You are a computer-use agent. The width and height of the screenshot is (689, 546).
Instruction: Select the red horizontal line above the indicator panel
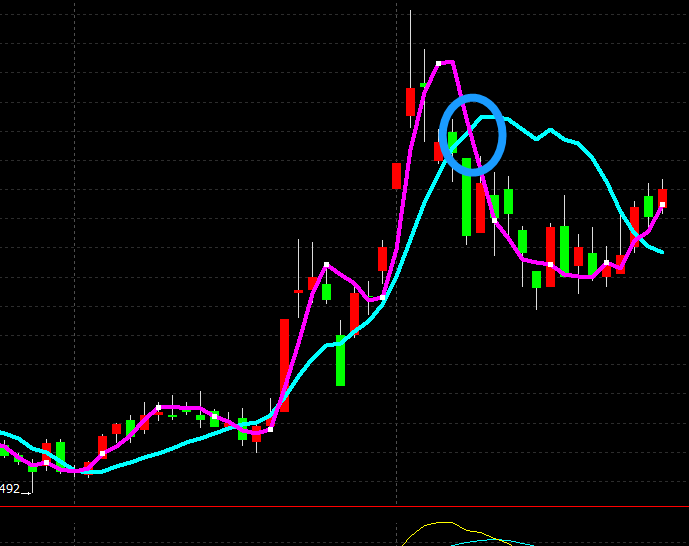point(344,507)
